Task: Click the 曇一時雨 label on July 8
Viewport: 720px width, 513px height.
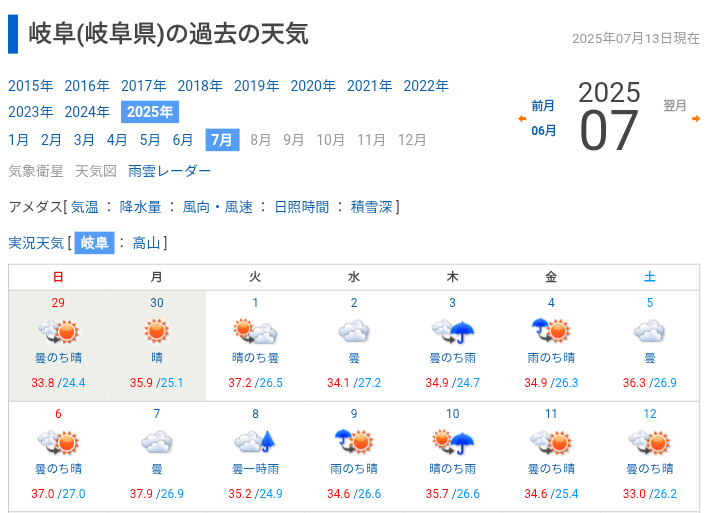Action: [255, 469]
